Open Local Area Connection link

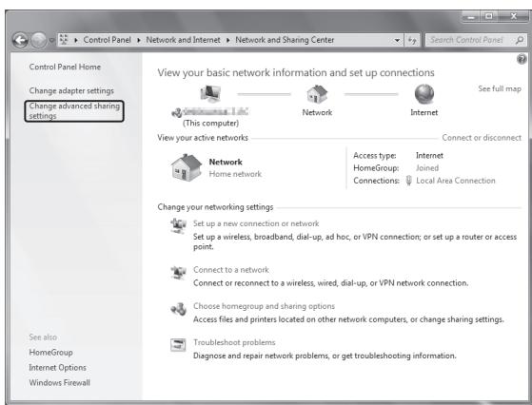(x=456, y=181)
